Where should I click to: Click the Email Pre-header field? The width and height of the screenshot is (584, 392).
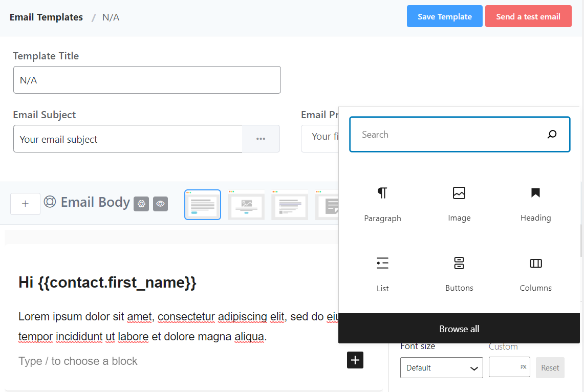tap(320, 139)
